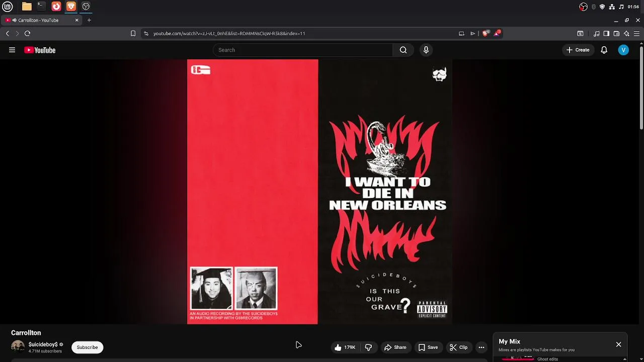Open the $uicideboy$ channel name link

tap(43, 344)
